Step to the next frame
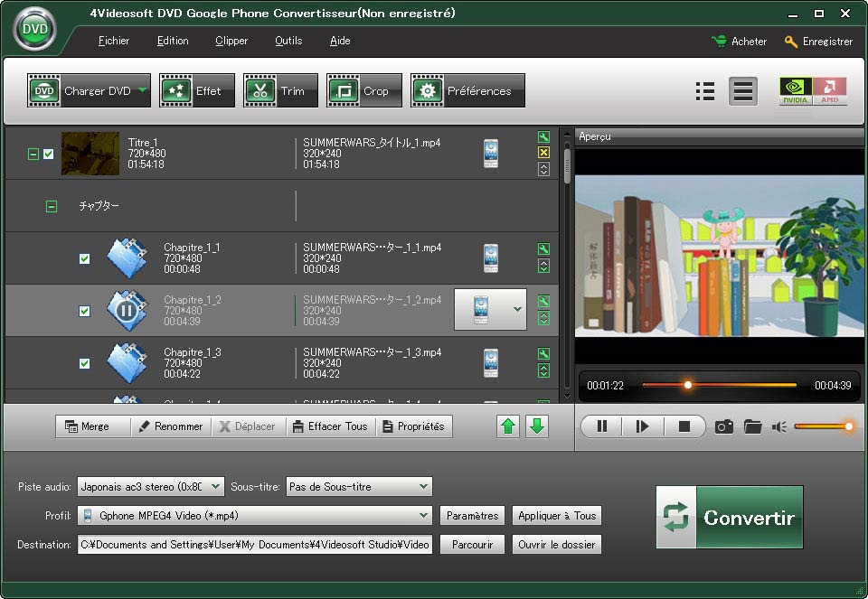The height and width of the screenshot is (599, 868). [x=642, y=426]
